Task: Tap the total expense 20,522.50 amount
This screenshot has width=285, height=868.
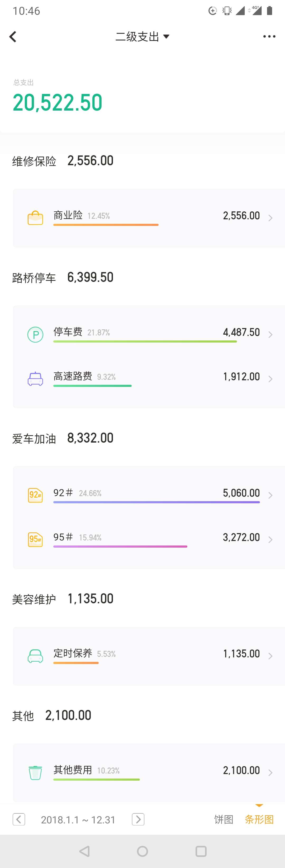Action: (58, 103)
